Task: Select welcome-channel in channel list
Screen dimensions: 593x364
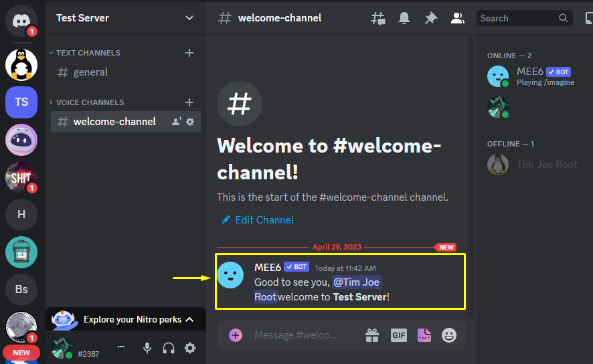Action: tap(126, 122)
